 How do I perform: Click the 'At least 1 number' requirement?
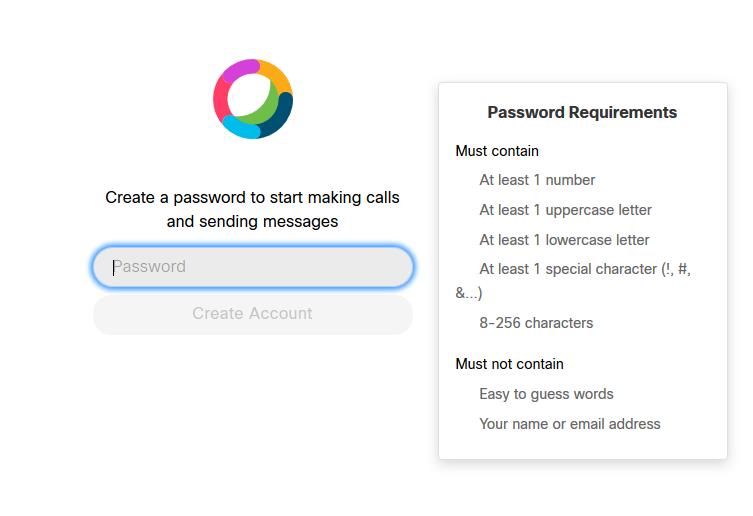(x=537, y=180)
